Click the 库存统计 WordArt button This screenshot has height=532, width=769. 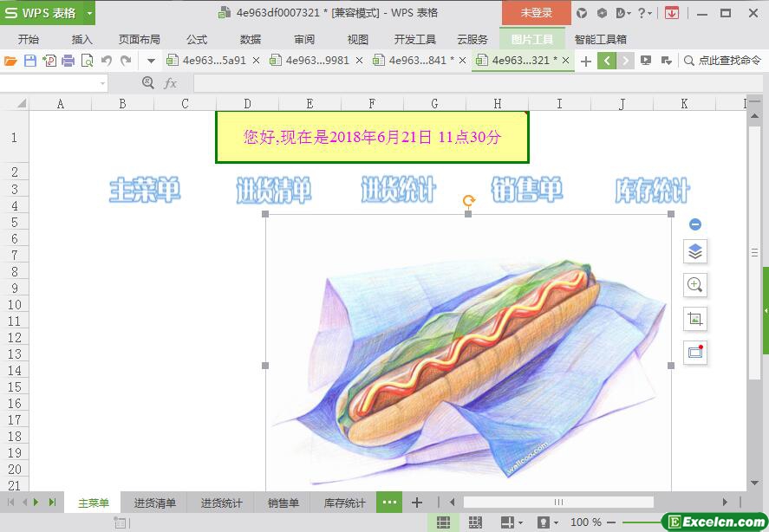[x=652, y=191]
